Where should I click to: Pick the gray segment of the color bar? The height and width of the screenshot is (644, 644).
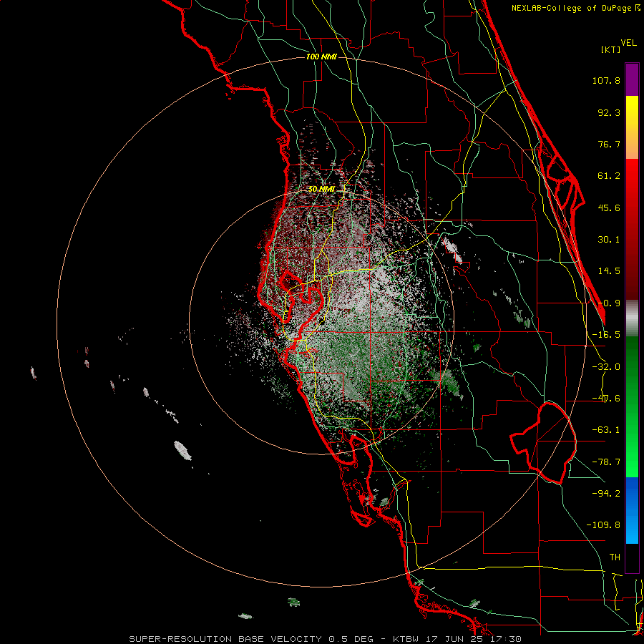(632, 318)
